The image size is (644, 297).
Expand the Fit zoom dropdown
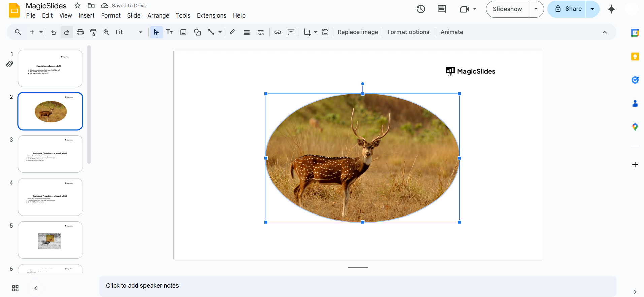point(141,32)
